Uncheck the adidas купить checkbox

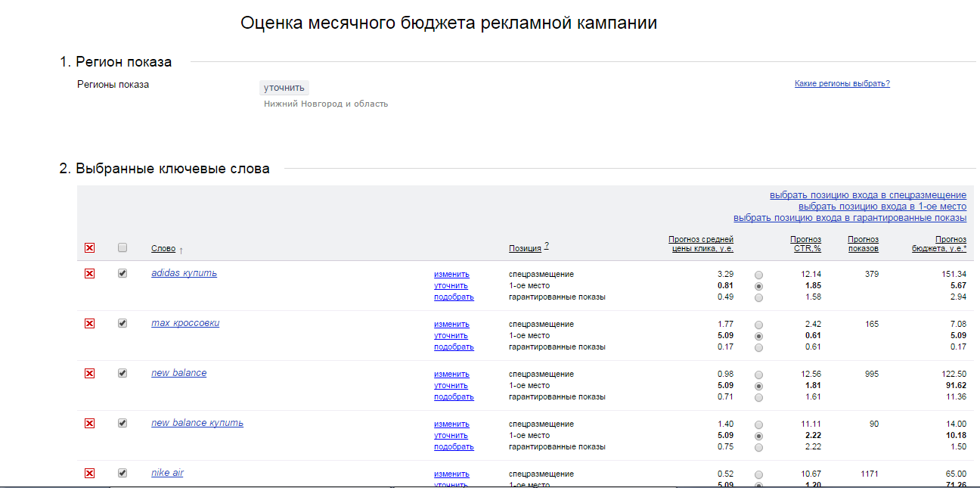coord(122,273)
